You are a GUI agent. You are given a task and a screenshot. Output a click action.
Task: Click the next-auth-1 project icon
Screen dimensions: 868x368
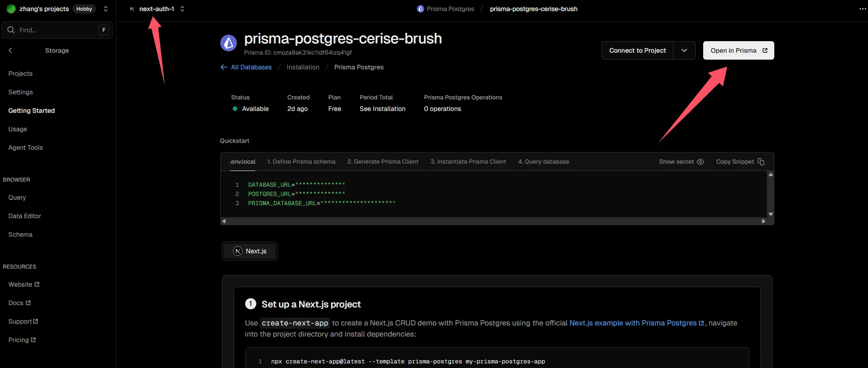coord(132,9)
